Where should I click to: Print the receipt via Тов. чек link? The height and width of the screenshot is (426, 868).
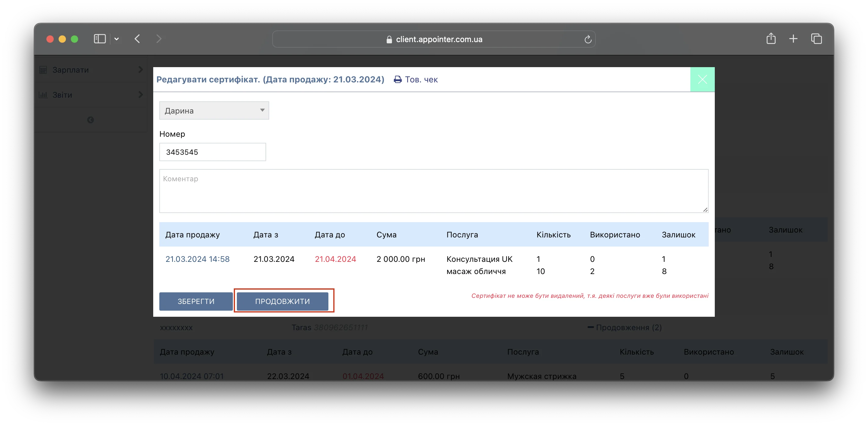416,80
